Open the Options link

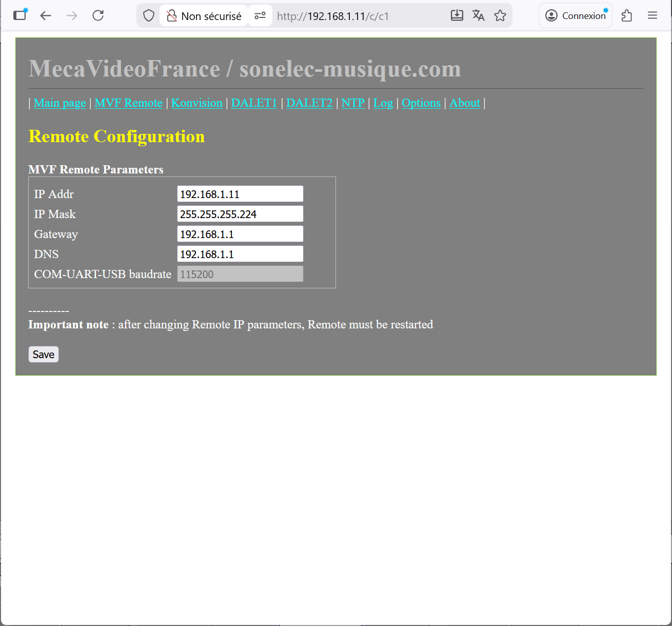tap(421, 103)
